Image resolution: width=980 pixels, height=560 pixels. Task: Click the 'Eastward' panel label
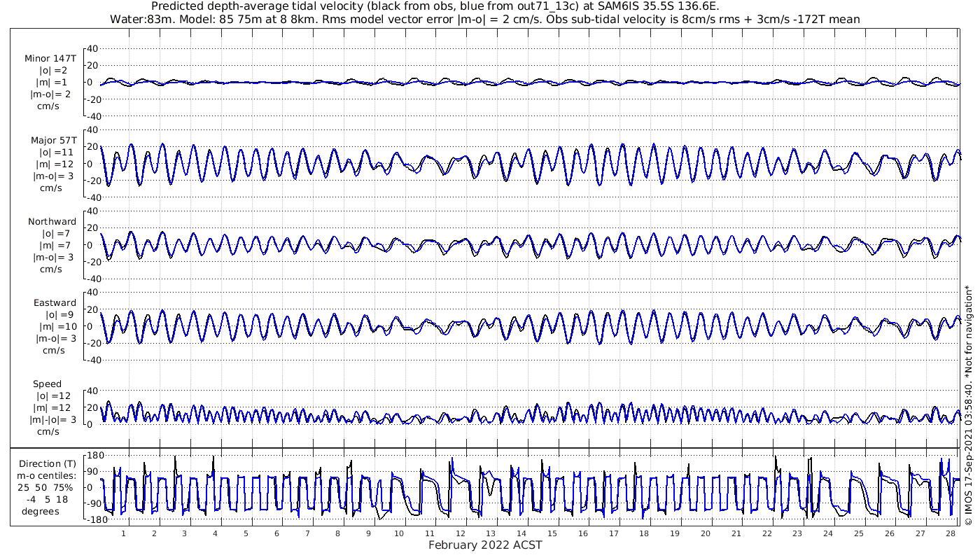pos(55,303)
